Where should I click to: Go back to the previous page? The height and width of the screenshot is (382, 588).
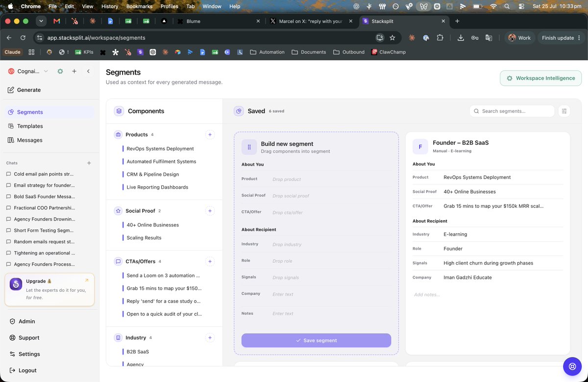[x=9, y=38]
